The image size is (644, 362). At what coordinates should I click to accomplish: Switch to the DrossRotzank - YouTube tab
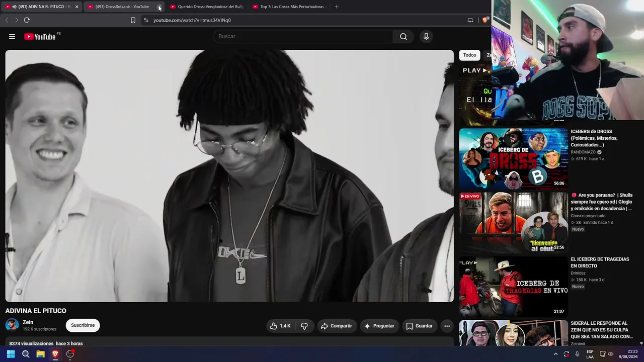point(123,7)
